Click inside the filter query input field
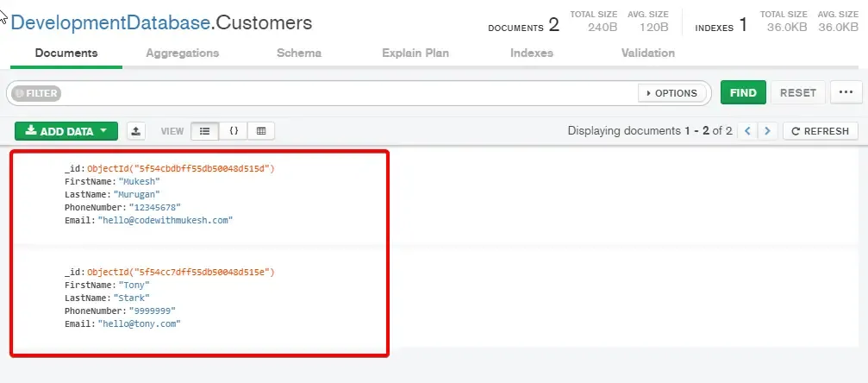Screen dimensions: 868x383 pyautogui.click(x=345, y=93)
